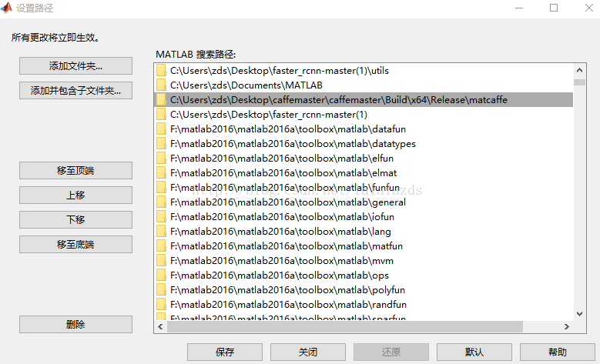
Task: Click the folder icon of toolbox\matlab\lang
Action: point(161,232)
